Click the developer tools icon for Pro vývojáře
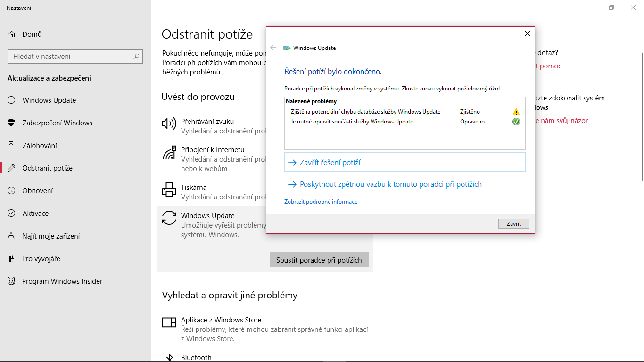This screenshot has width=644, height=362. pos(12,259)
